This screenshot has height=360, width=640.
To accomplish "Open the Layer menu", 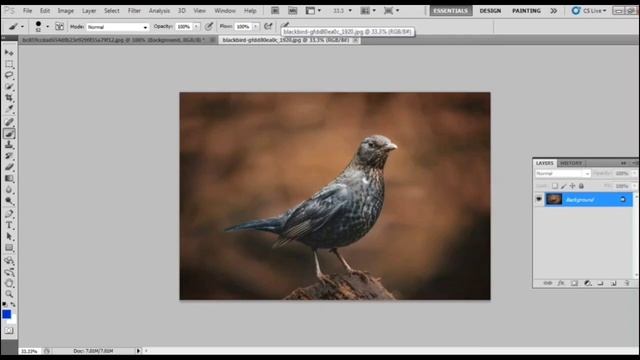I will (x=89, y=11).
